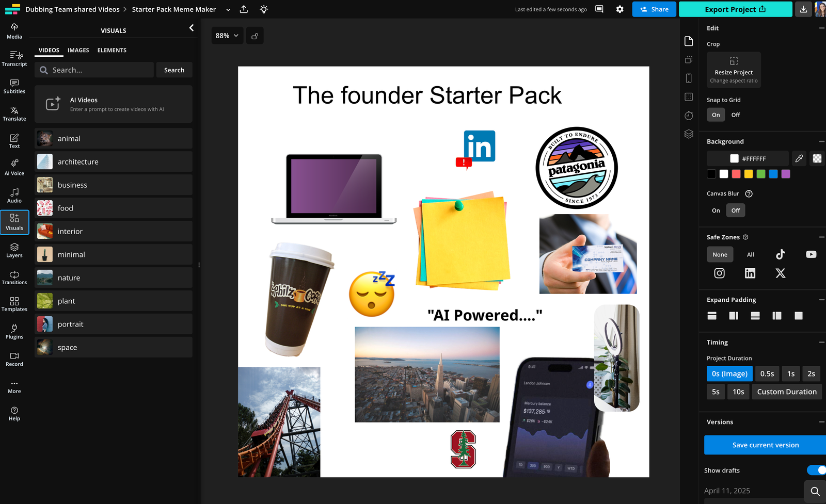826x504 pixels.
Task: Open the Transitions panel
Action: [14, 277]
